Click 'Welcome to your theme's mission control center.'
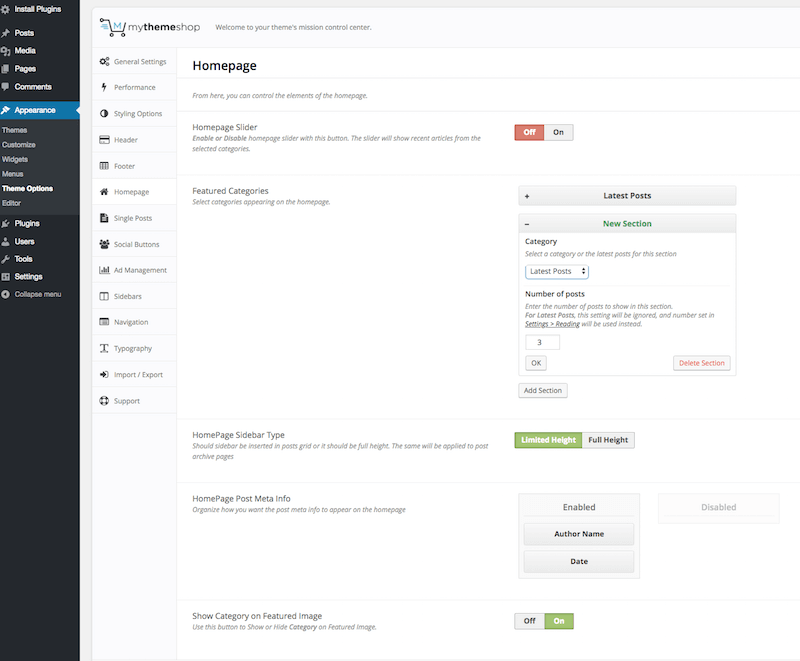This screenshot has height=661, width=800. click(293, 28)
